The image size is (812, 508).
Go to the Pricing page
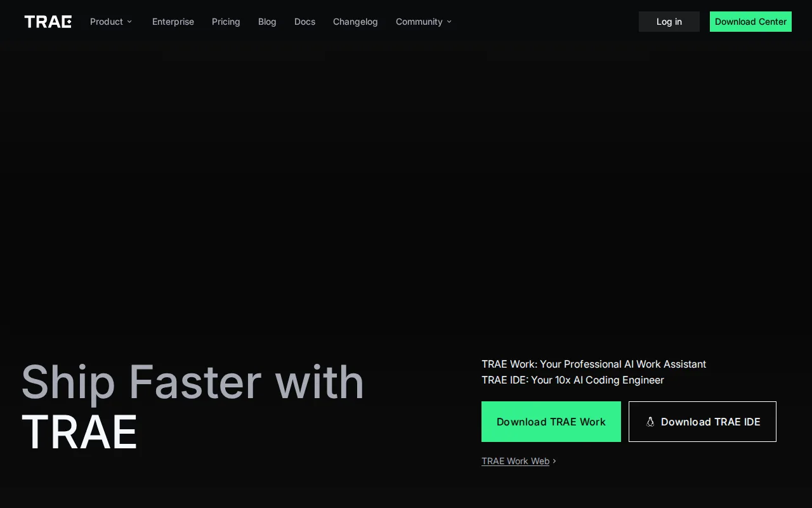click(x=226, y=22)
